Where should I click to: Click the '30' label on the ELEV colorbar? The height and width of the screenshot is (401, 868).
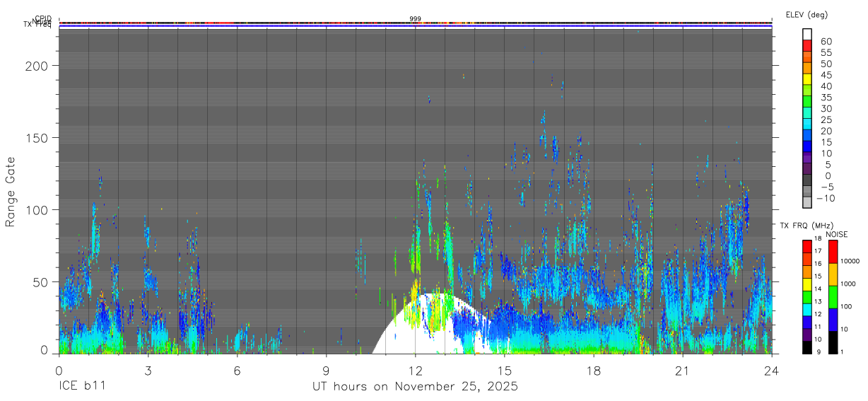tap(826, 108)
